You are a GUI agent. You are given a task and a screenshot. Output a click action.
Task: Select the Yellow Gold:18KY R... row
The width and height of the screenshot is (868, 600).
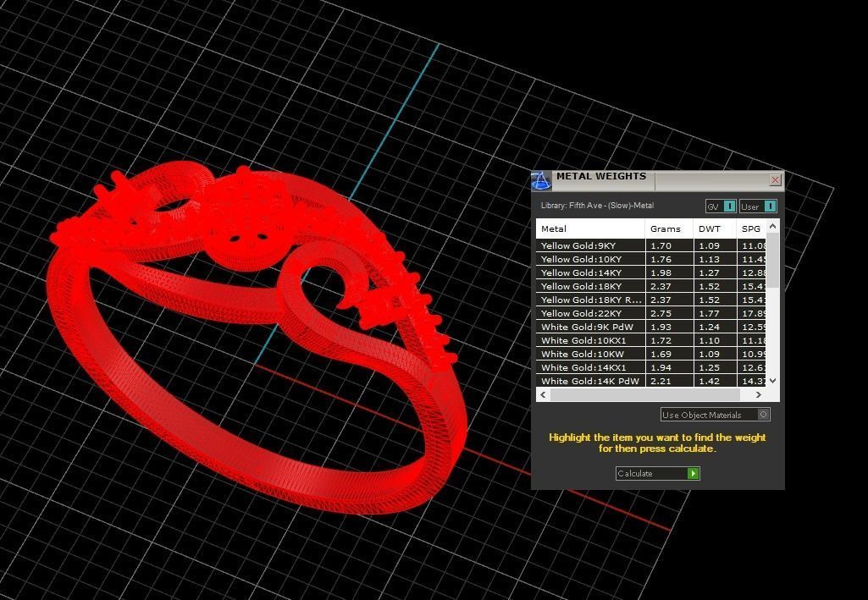tap(652, 300)
